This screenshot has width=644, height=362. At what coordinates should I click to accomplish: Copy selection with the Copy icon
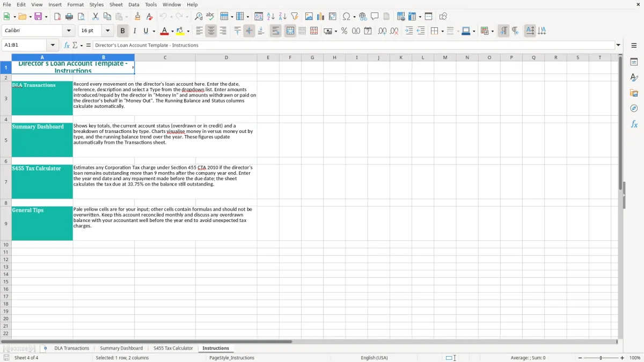tap(107, 17)
